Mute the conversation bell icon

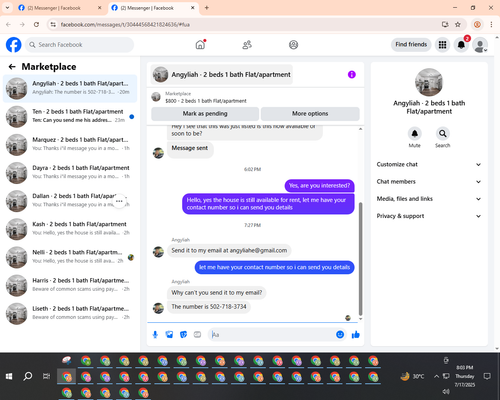click(415, 134)
